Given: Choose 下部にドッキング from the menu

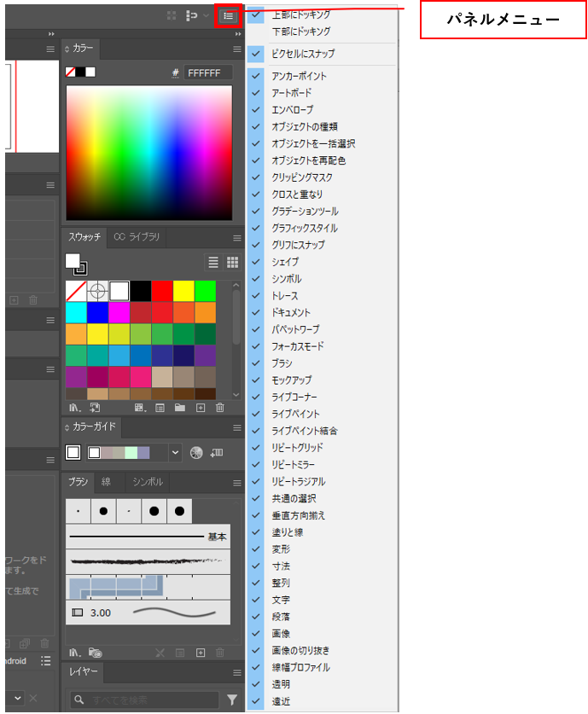Looking at the screenshot, I should 300,32.
